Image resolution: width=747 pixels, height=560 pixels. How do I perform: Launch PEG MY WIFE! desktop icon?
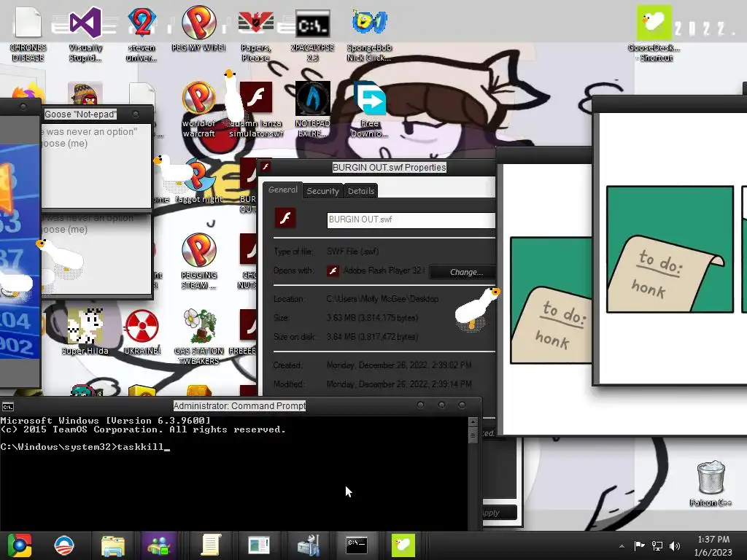tap(198, 28)
